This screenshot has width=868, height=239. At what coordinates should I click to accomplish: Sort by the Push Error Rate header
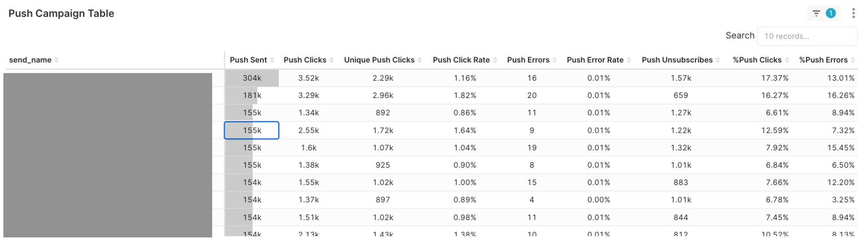point(595,60)
